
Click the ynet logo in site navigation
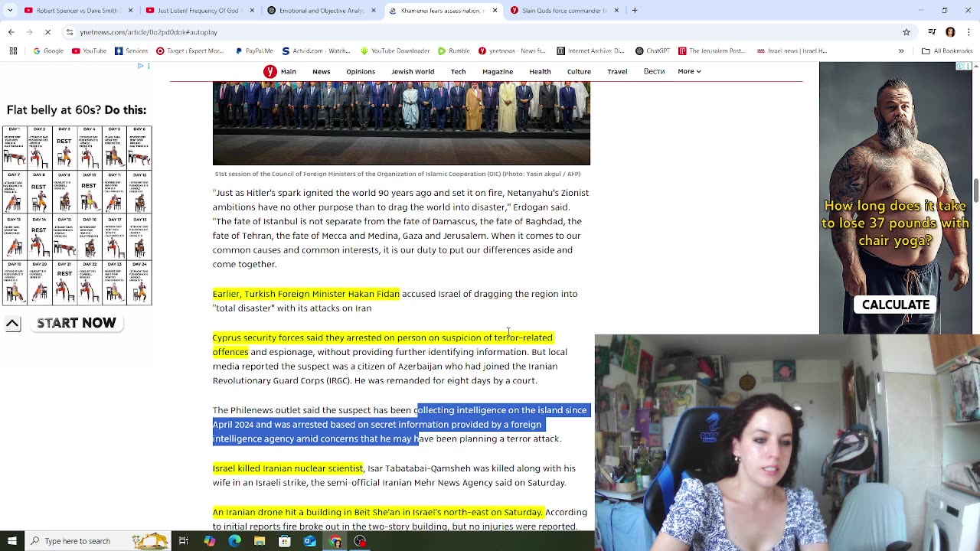click(x=270, y=71)
